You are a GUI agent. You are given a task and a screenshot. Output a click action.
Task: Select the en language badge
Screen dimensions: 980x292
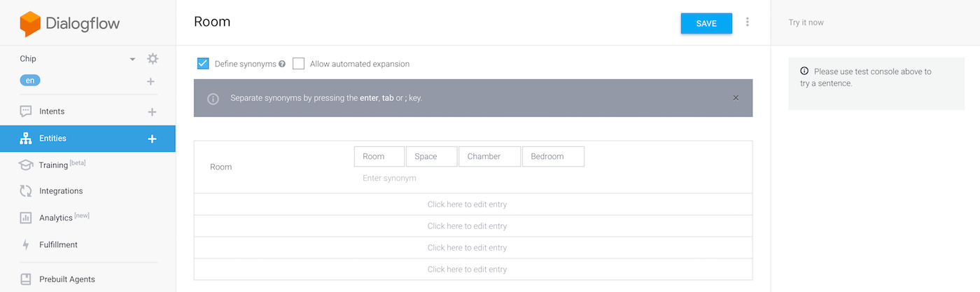tap(30, 81)
